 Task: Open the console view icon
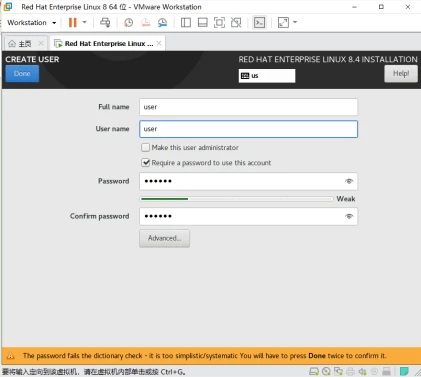click(259, 22)
